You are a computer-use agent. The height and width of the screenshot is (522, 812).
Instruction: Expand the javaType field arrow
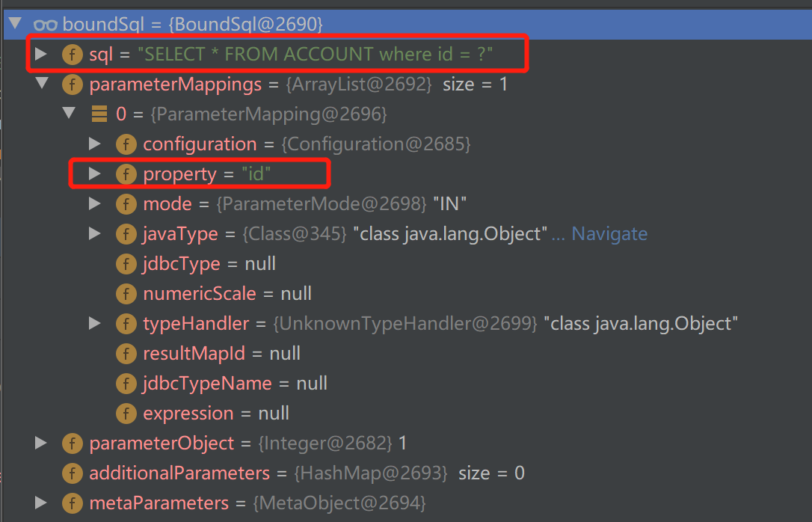95,233
